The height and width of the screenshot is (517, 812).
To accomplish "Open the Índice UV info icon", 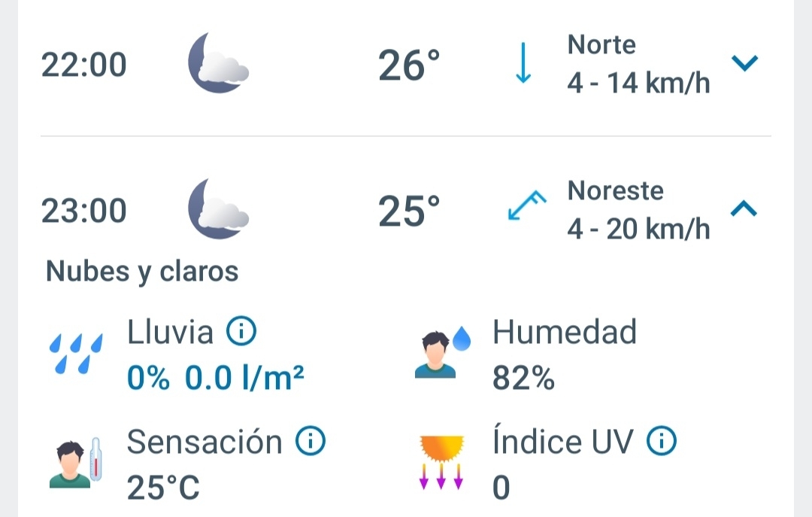I will [x=662, y=442].
